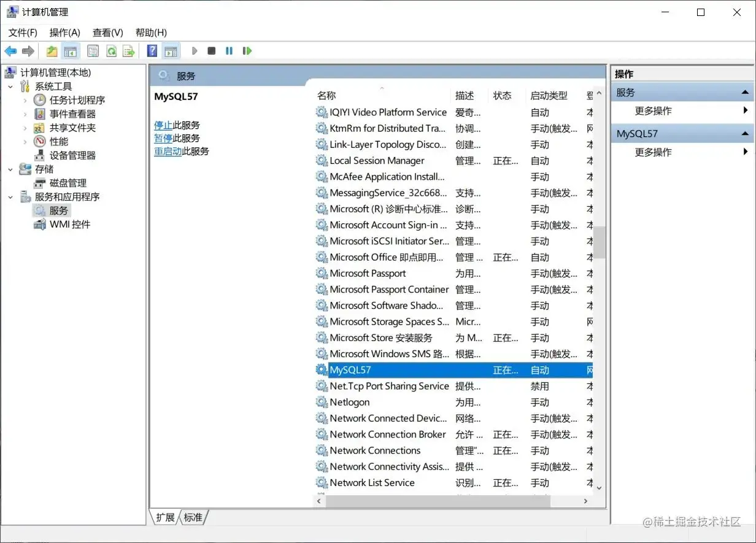Viewport: 756px width, 543px height.
Task: Select 性能 in the tree
Action: tap(59, 142)
